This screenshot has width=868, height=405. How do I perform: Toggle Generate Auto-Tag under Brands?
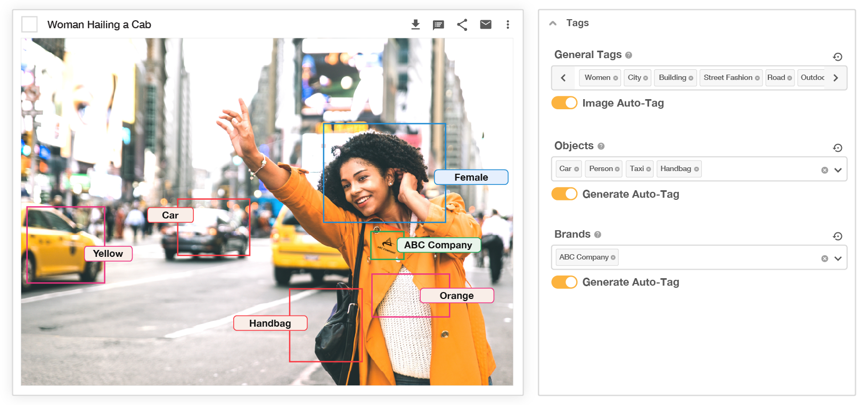[564, 282]
